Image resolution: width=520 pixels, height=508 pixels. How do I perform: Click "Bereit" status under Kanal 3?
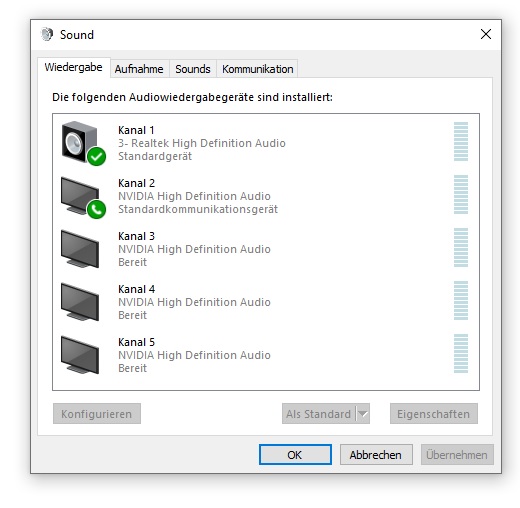pos(132,262)
